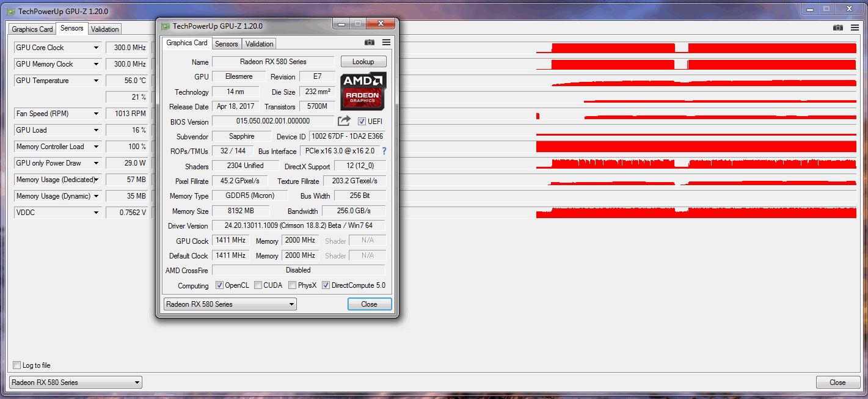Viewport: 868px width, 399px height.
Task: Toggle the UEFI checkbox
Action: point(362,121)
